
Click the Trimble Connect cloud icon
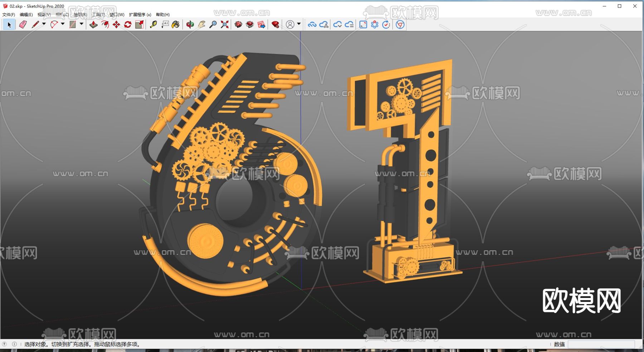pyautogui.click(x=312, y=24)
